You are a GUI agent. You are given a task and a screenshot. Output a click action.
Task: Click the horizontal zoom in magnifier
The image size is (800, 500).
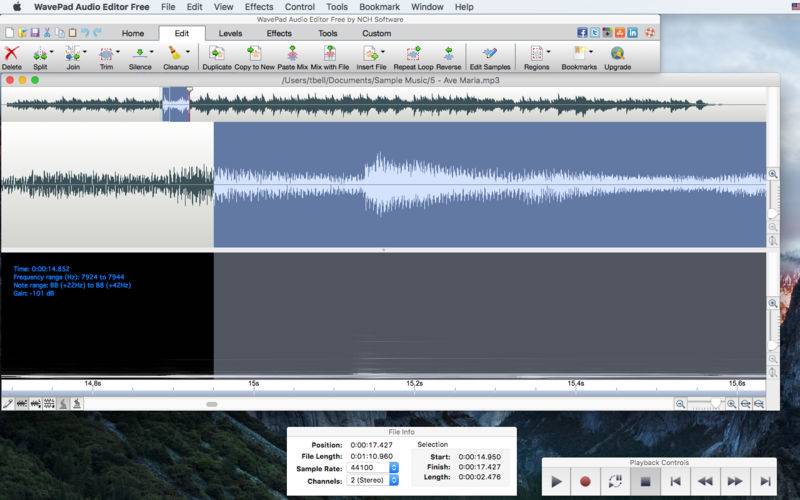point(731,404)
